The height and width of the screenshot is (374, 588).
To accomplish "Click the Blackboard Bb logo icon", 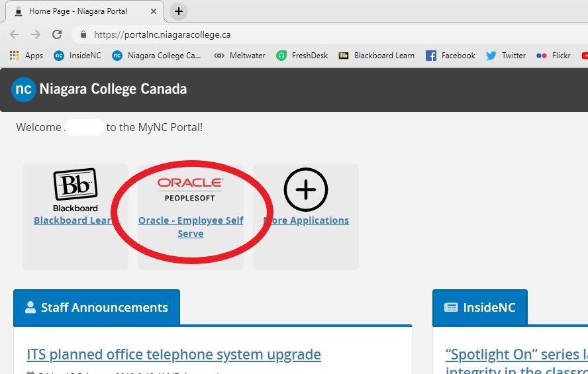I will click(75, 184).
